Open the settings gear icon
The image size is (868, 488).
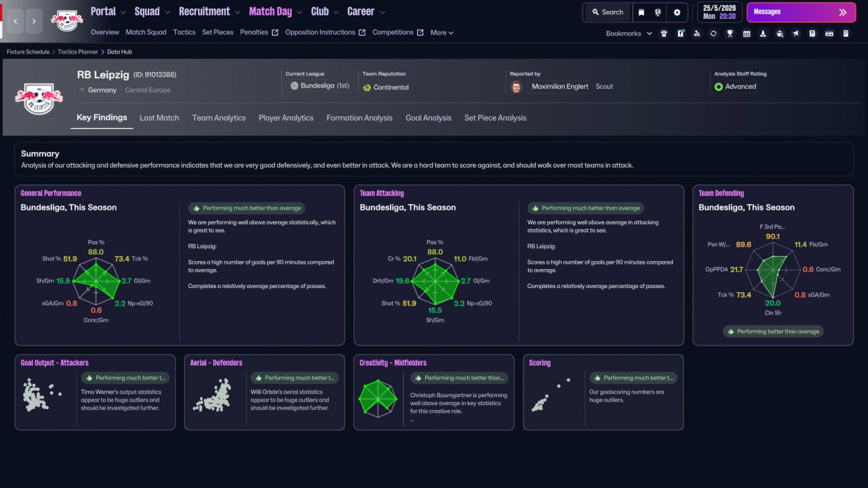point(677,12)
